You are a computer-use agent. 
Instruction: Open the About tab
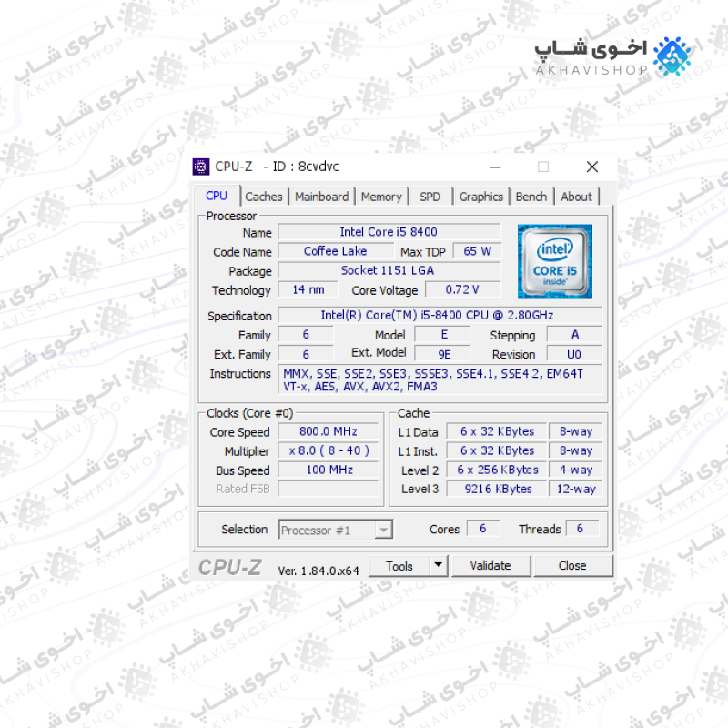coord(576,197)
